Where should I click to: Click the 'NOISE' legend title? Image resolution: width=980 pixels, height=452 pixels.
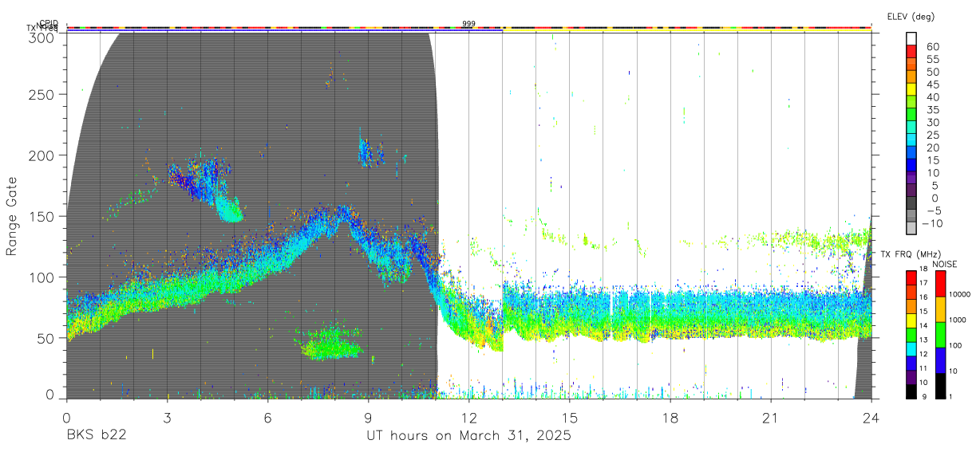click(x=945, y=264)
